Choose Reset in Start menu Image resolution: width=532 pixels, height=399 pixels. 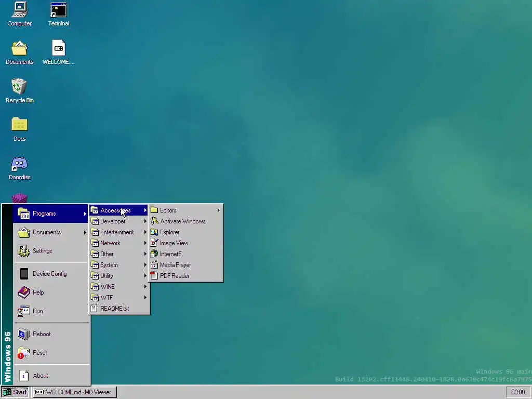[x=51, y=353]
